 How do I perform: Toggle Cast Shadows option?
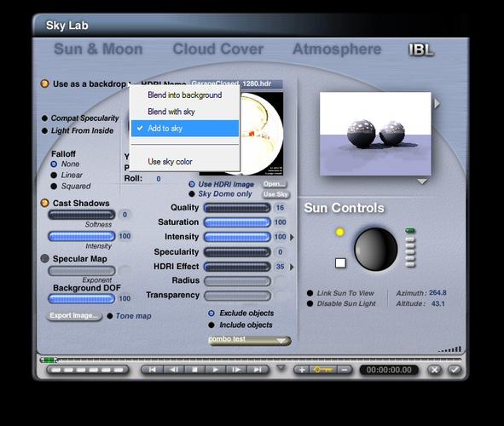click(x=44, y=203)
